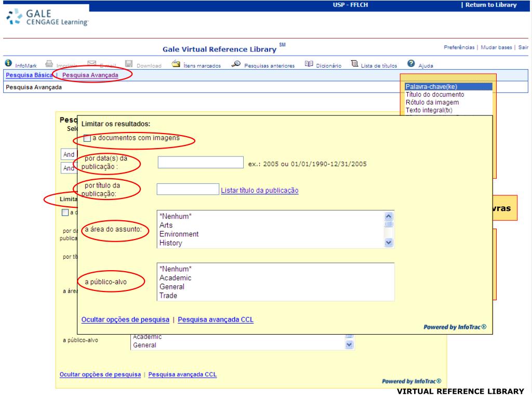Click the InfoMark icon in the toolbar
The image size is (532, 399).
[8, 63]
